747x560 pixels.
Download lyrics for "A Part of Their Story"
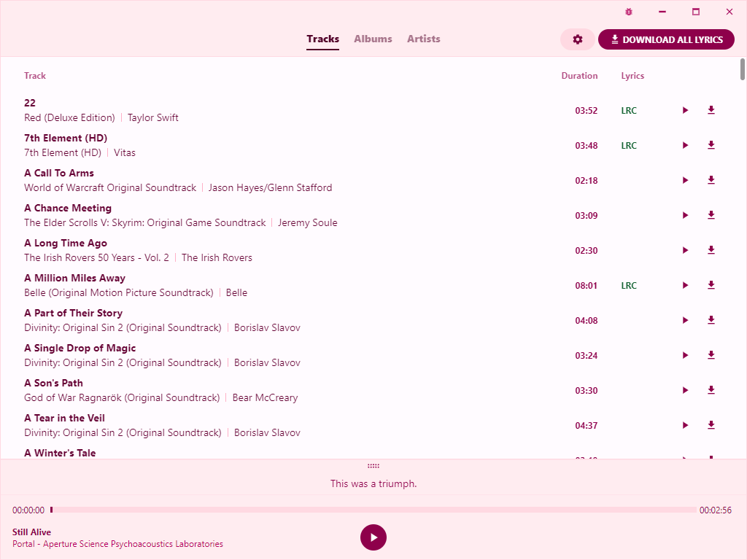click(711, 321)
